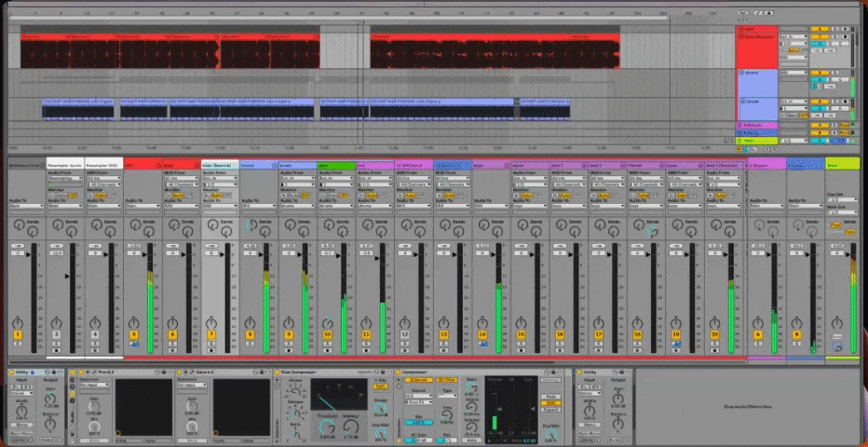Viewport: 868px width, 447px height.
Task: Click return track A activator button
Action: 757,333
